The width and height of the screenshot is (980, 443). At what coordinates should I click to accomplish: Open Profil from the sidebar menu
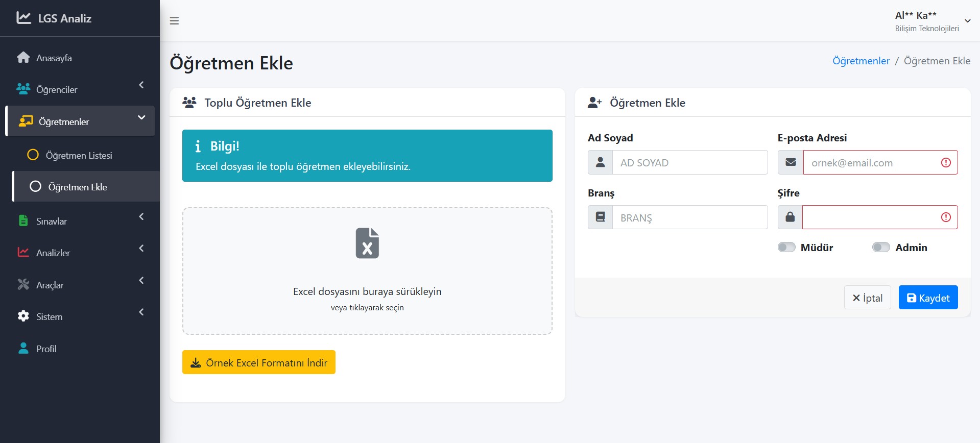point(46,349)
